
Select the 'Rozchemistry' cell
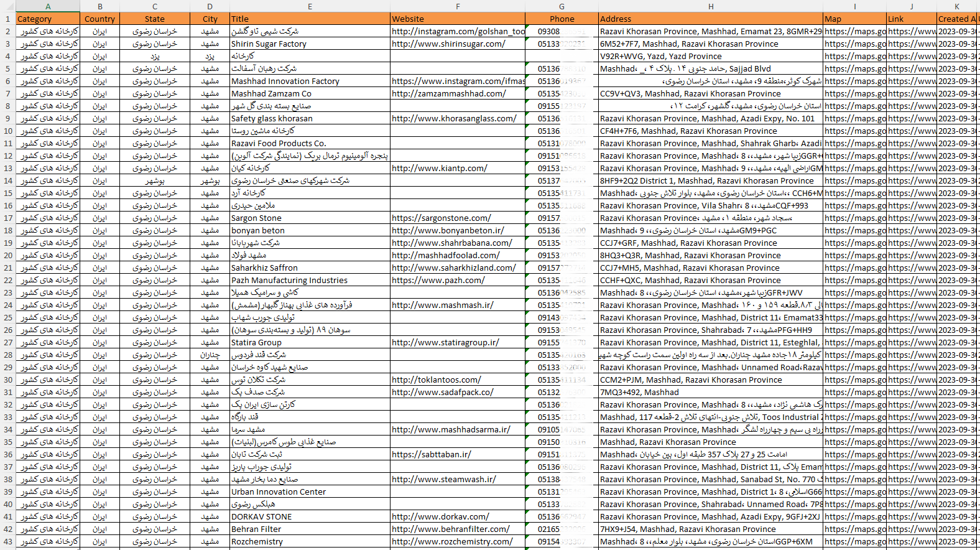[x=310, y=541]
